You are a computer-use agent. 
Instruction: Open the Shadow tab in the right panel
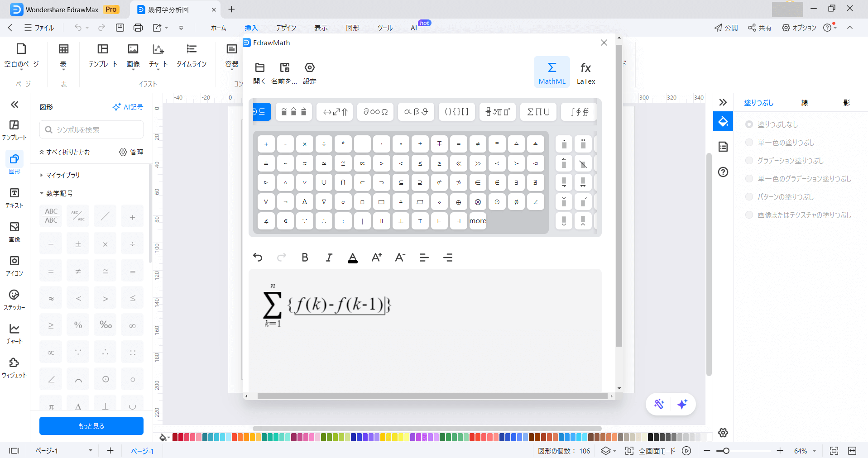click(847, 103)
